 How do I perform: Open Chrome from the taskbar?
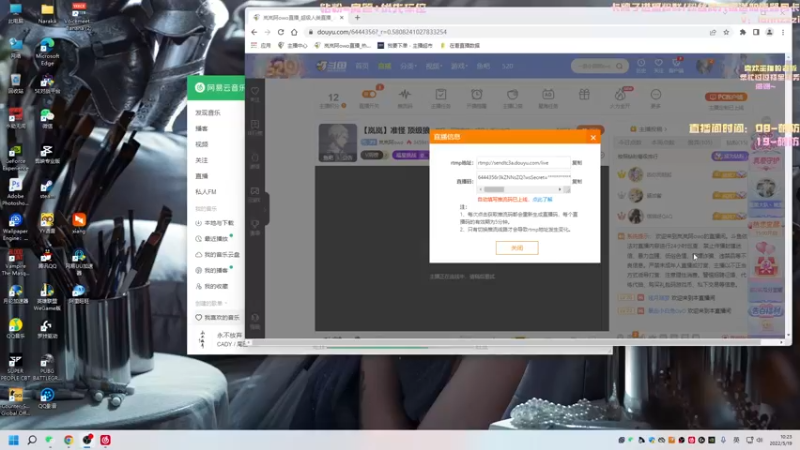pos(68,440)
